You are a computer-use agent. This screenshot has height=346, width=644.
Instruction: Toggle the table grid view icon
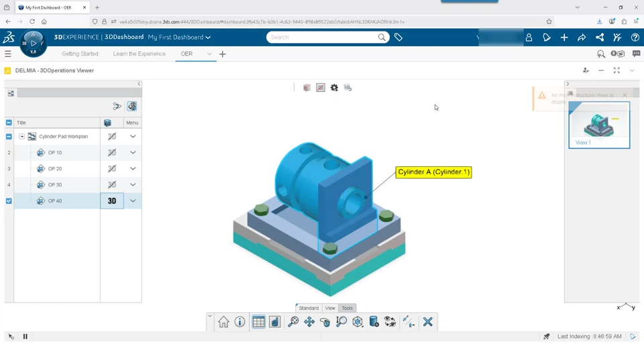point(258,322)
